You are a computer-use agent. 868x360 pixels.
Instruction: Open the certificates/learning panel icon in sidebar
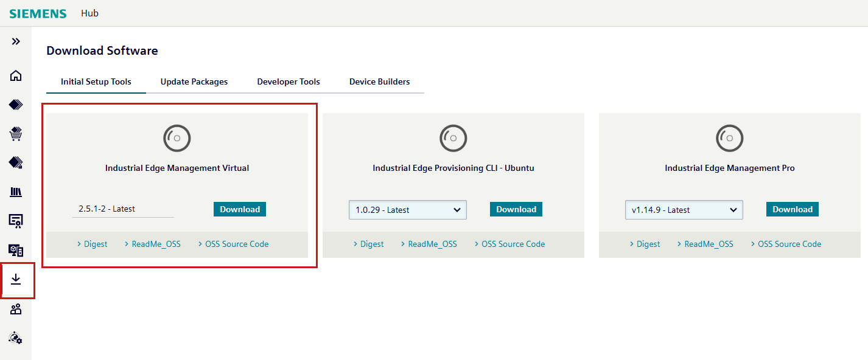(x=15, y=221)
